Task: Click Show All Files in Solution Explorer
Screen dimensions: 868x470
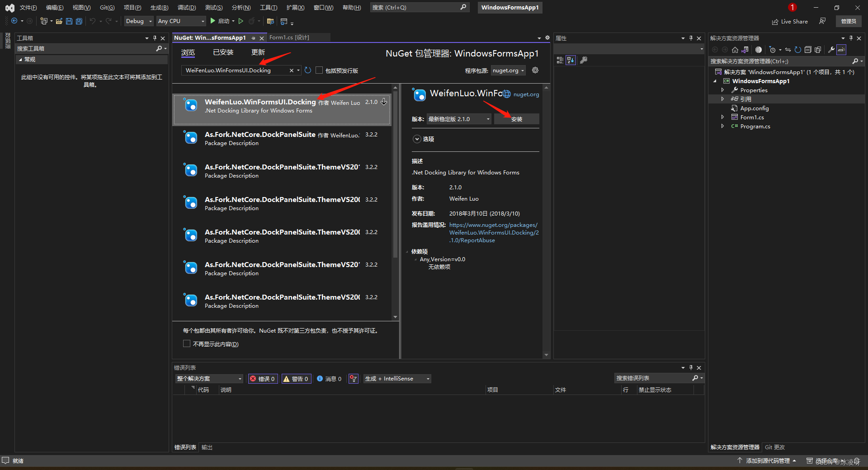Action: 818,50
